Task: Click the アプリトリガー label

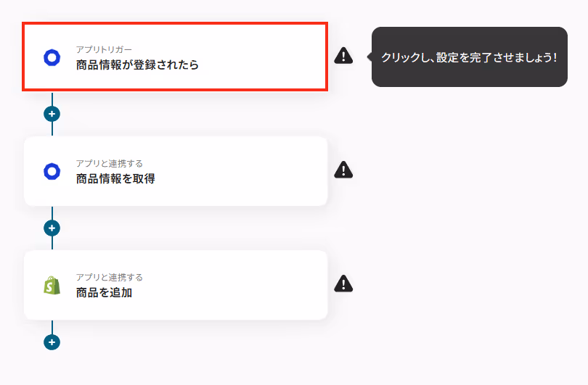Action: click(x=104, y=49)
